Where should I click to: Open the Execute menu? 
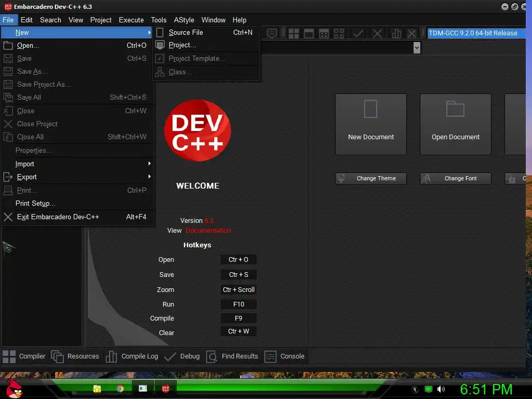point(131,20)
